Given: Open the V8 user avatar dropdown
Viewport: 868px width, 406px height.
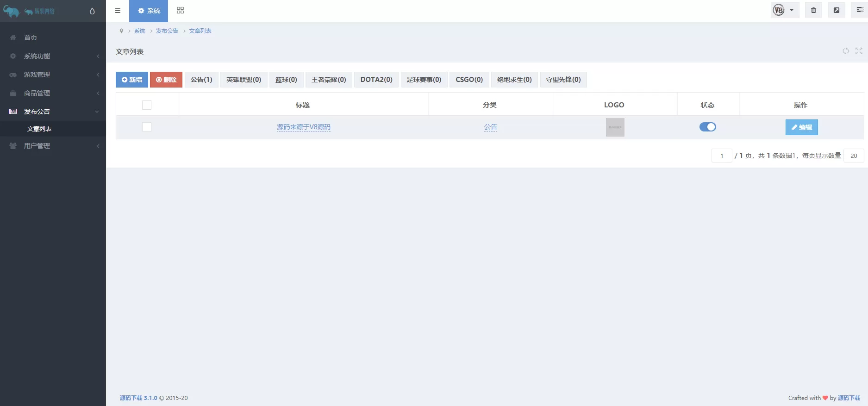Looking at the screenshot, I should pos(784,10).
